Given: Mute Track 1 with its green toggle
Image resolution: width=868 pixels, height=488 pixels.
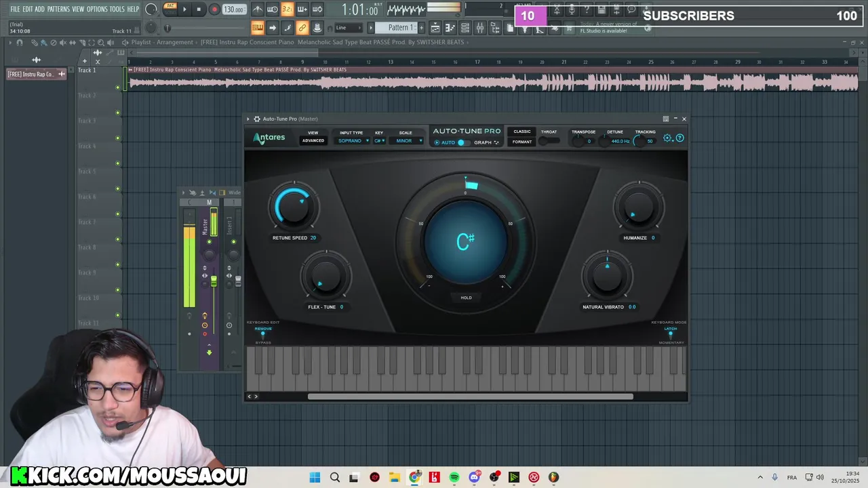Looking at the screenshot, I should pos(118,87).
